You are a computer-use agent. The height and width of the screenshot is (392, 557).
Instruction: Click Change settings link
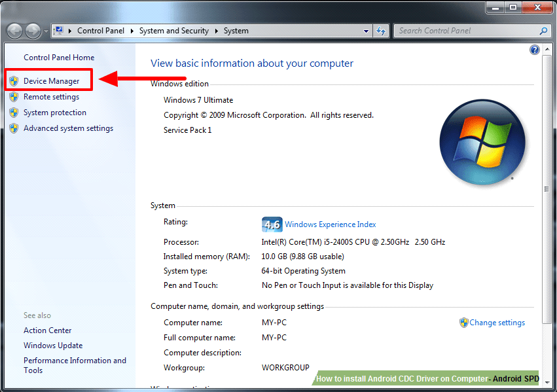(x=497, y=323)
